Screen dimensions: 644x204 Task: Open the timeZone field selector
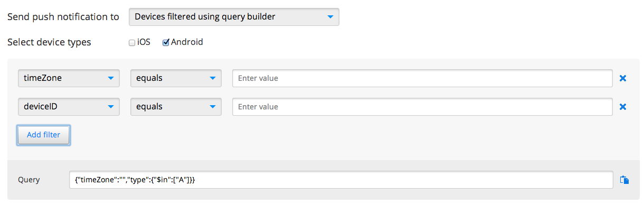[69, 78]
